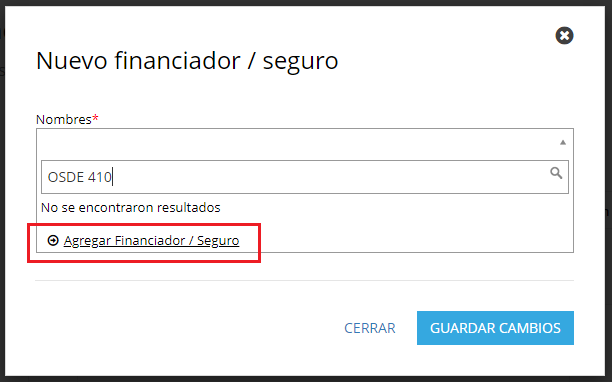Open the Nombres combo box selection area
Viewport: 612px width, 382px height.
click(x=305, y=142)
